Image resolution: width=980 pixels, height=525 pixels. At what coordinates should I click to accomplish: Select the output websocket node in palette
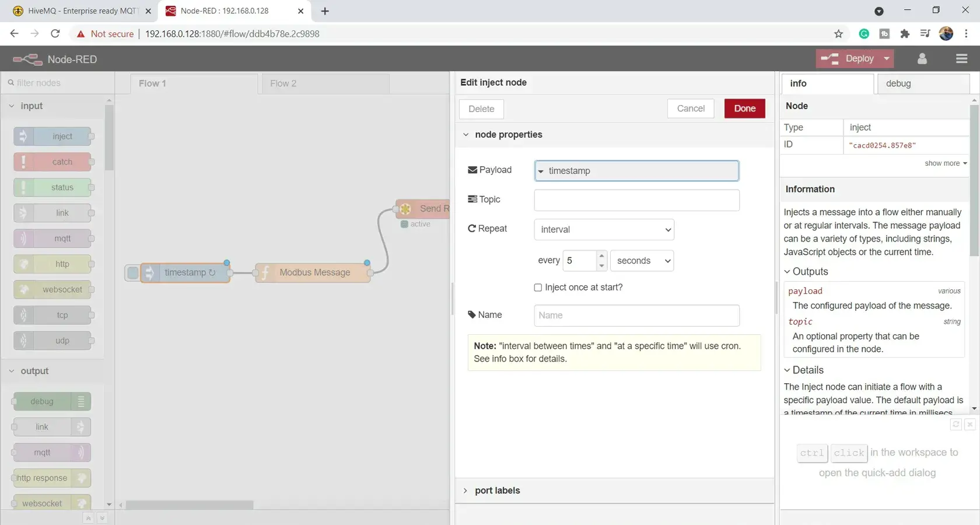(x=51, y=503)
